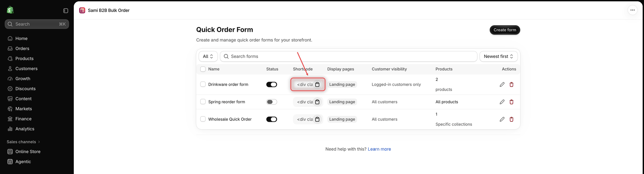Click the Specific collections text
This screenshot has width=644, height=174.
453,124
